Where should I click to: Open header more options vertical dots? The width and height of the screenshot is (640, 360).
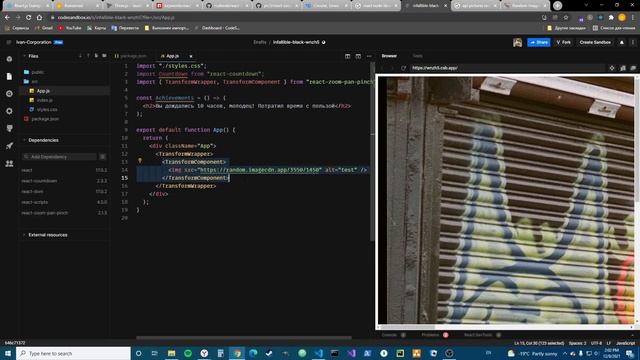pos(633,42)
